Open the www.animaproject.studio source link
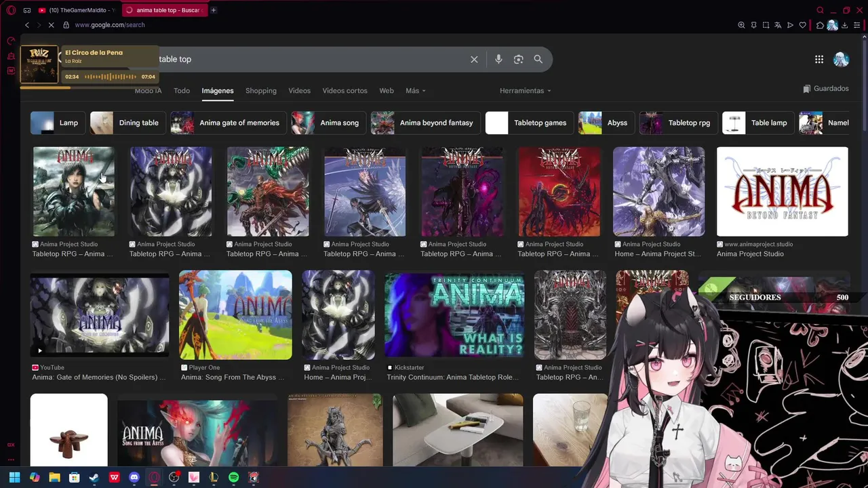The height and width of the screenshot is (488, 868). (x=759, y=244)
